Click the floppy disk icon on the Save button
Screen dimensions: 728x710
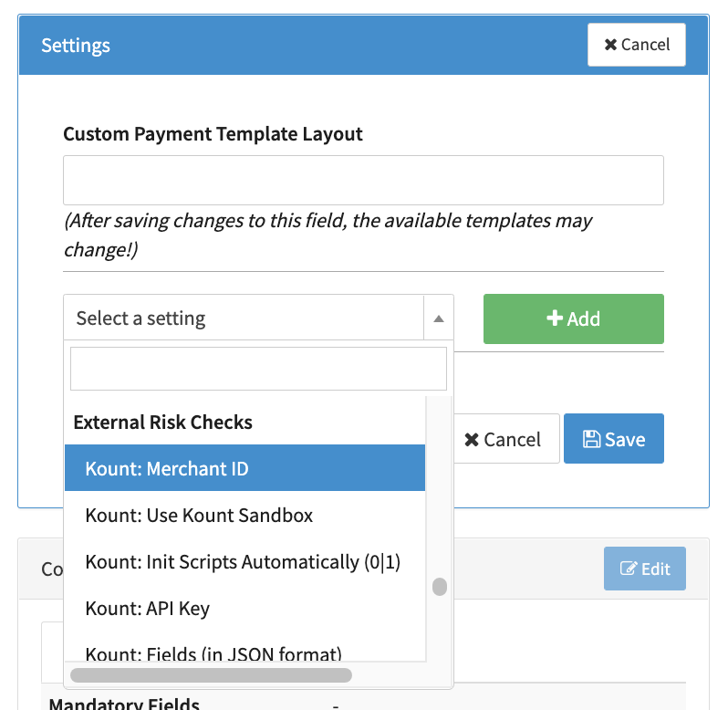click(591, 440)
